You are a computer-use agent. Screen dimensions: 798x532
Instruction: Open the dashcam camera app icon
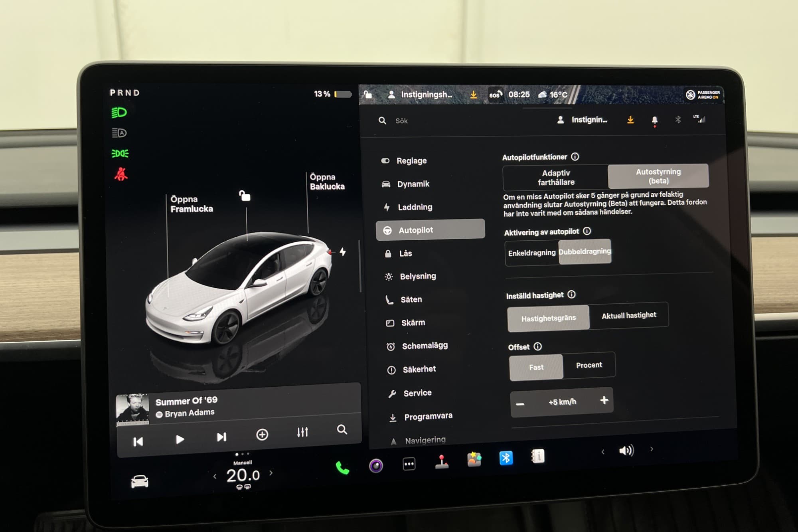click(376, 465)
